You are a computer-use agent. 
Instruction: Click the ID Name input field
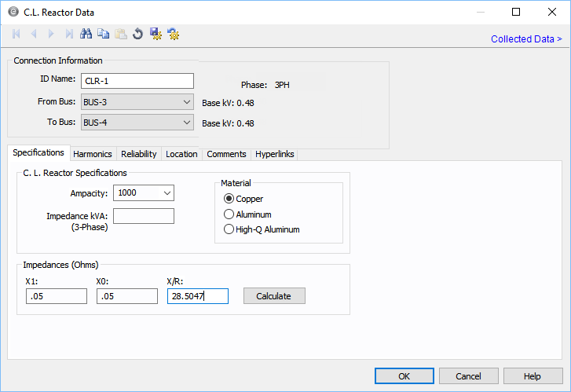tap(137, 81)
